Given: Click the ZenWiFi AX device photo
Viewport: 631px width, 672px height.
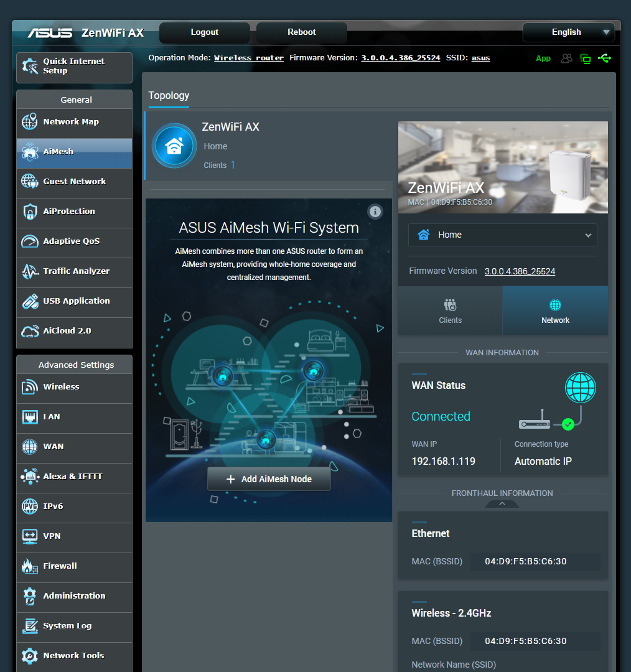Looking at the screenshot, I should pyautogui.click(x=503, y=167).
